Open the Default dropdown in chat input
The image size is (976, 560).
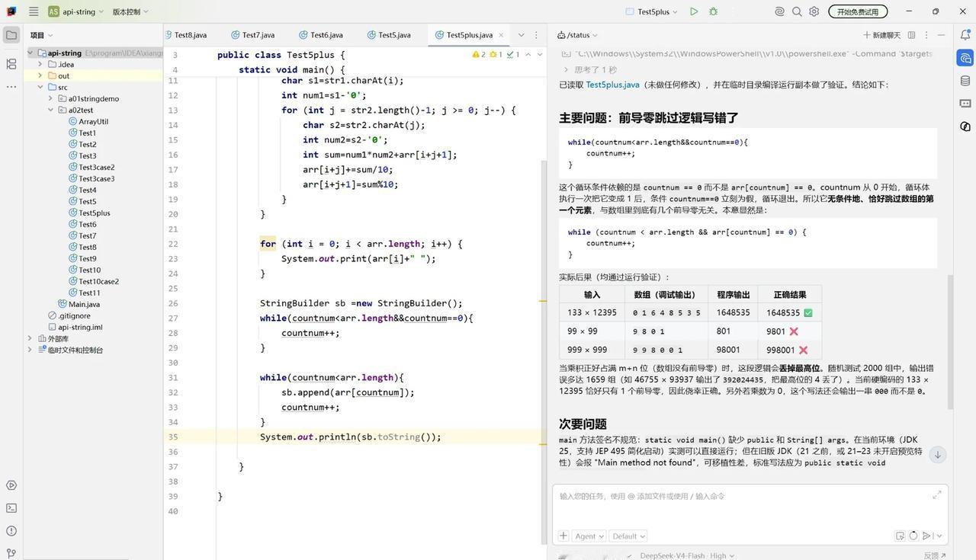point(628,536)
